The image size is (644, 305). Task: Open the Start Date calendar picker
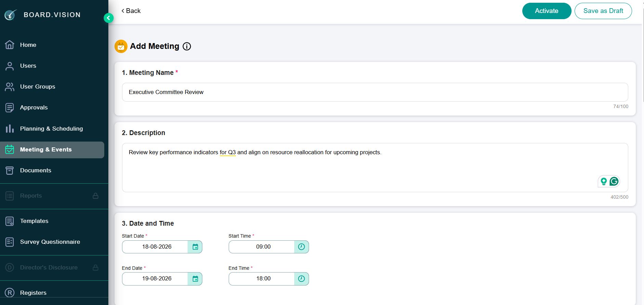[x=195, y=247]
